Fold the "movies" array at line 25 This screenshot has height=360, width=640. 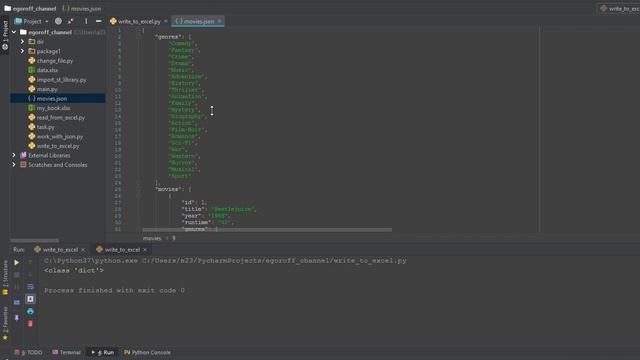(139, 189)
